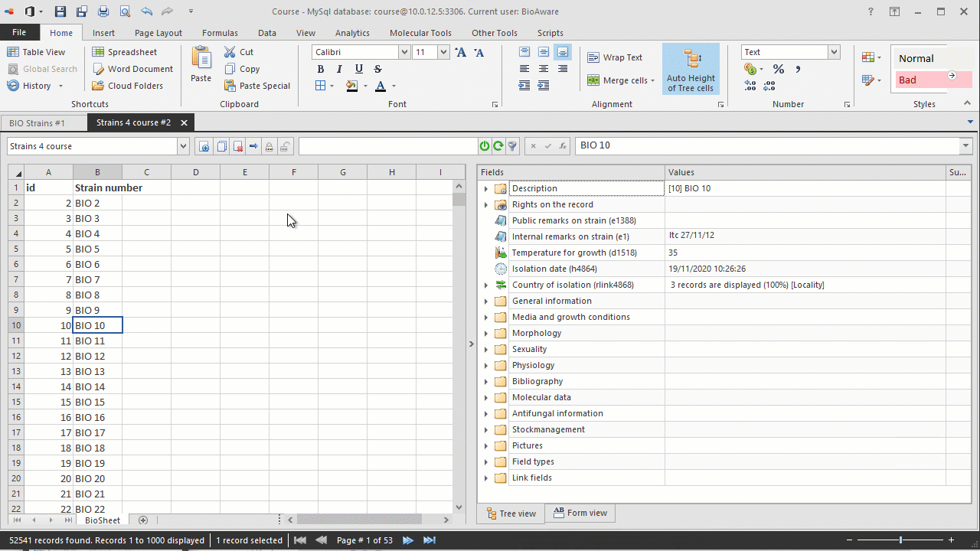The image size is (980, 551).
Task: Click the delete record icon with red X
Action: tap(237, 146)
